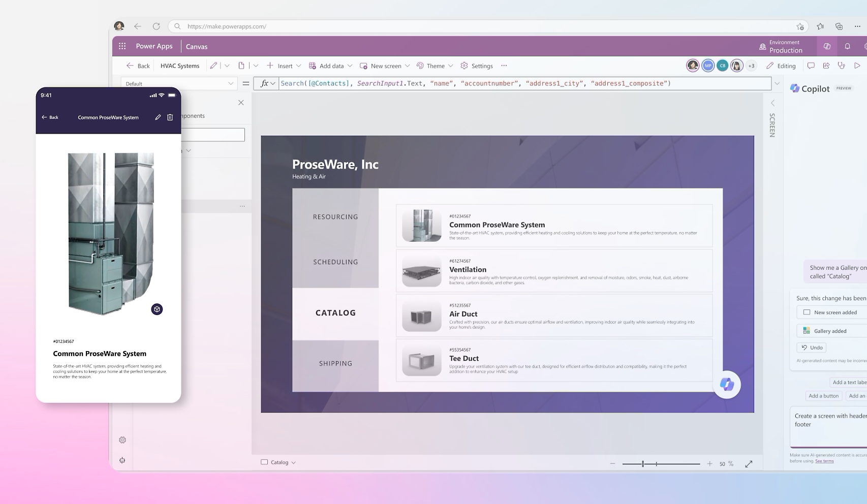This screenshot has width=867, height=504.
Task: Open the settings gear in left rail
Action: pyautogui.click(x=122, y=440)
